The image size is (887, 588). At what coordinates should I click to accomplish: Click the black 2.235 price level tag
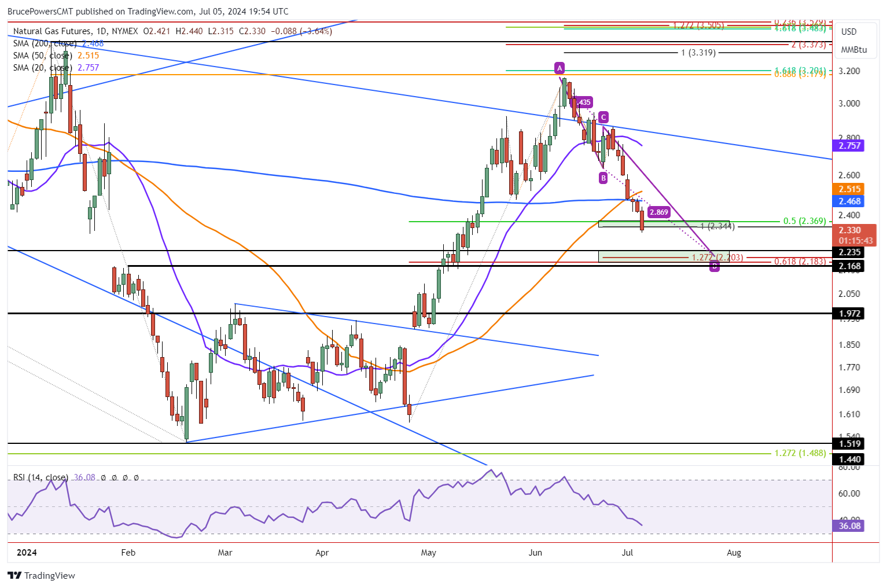tap(849, 252)
